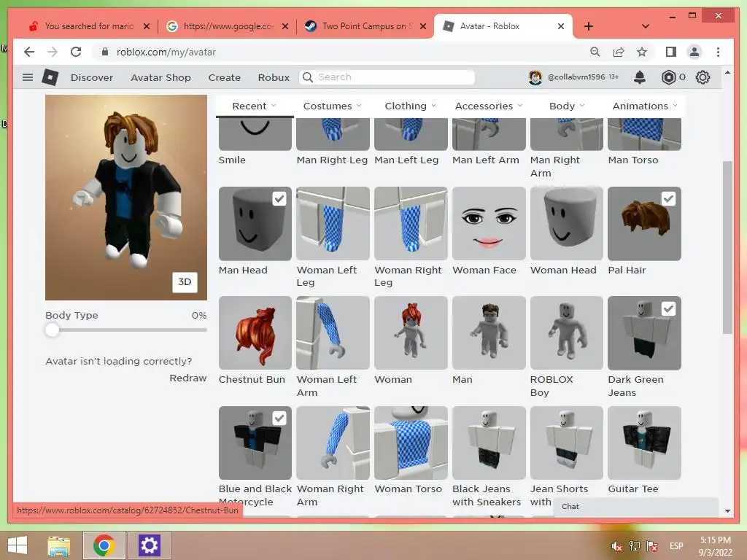The image size is (747, 560).
Task: Unequip the Pal Hair checkbox
Action: coord(668,198)
